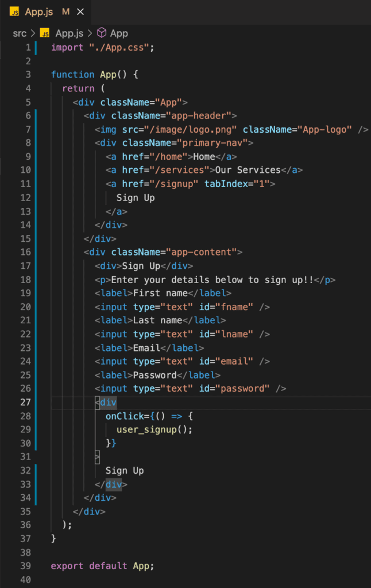Click the onClick attribute on line 28

pos(125,416)
